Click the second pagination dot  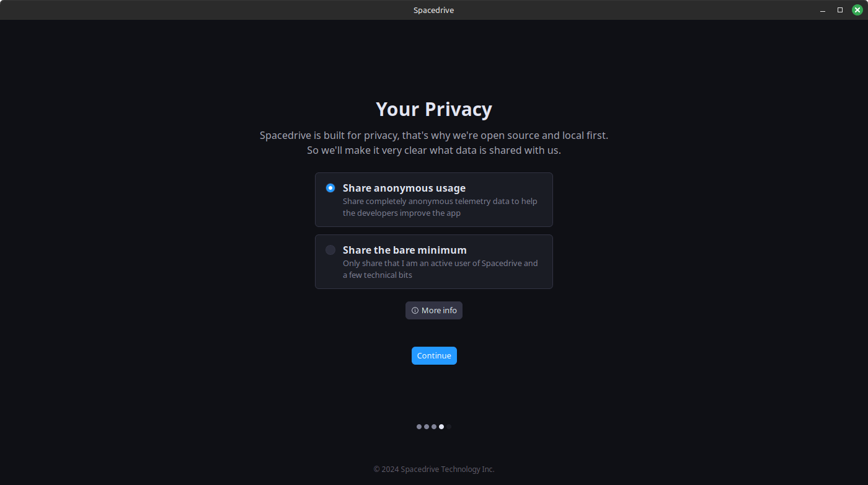tap(427, 427)
